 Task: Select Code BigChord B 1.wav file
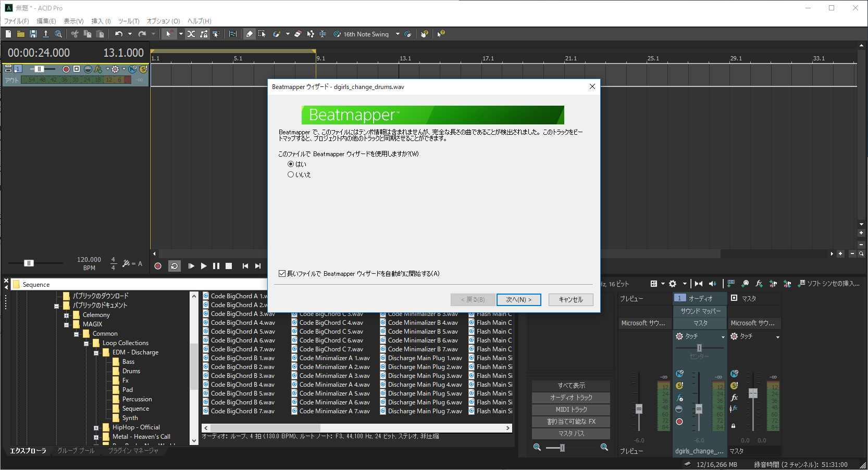point(239,358)
